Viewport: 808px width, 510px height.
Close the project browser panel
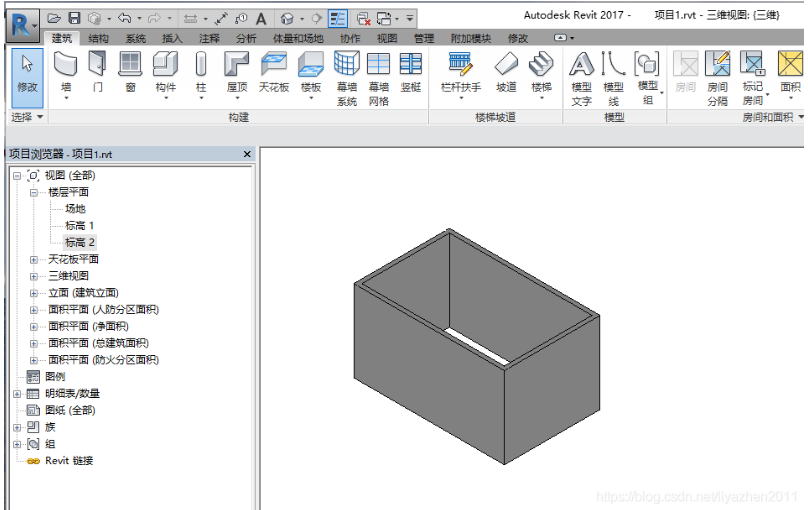coord(247,154)
